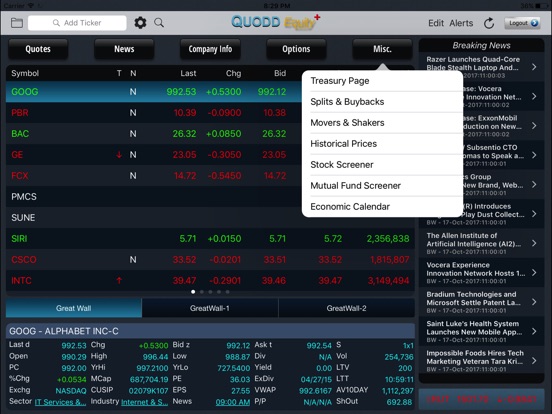Go to first page dot of watchlist
The height and width of the screenshot is (414, 552).
[x=193, y=292]
